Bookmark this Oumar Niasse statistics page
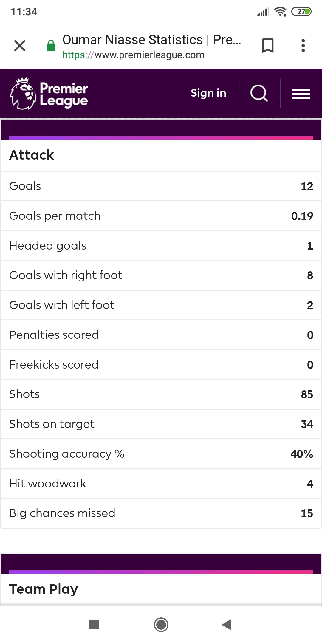Screen dimensions: 322x644 coord(267,46)
